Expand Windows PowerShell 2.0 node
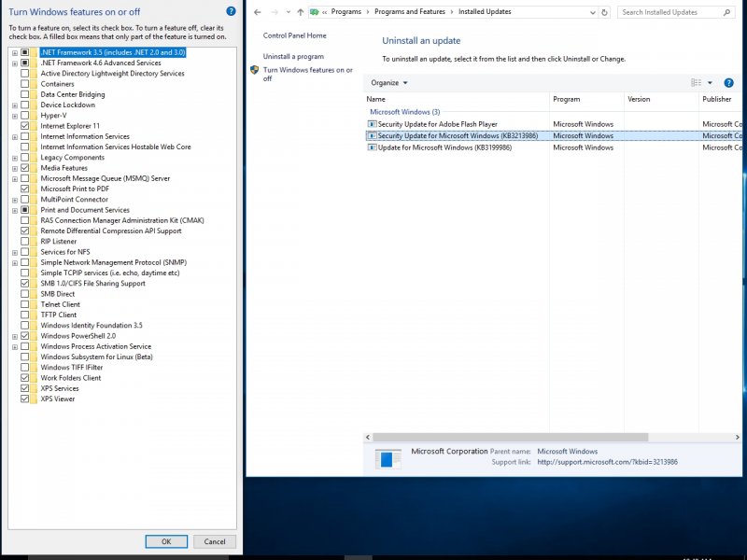747x560 pixels. pos(15,337)
